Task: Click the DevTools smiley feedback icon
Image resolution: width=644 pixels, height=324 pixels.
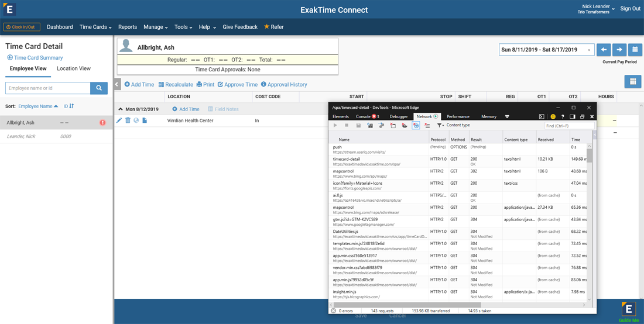Action: coord(553,117)
